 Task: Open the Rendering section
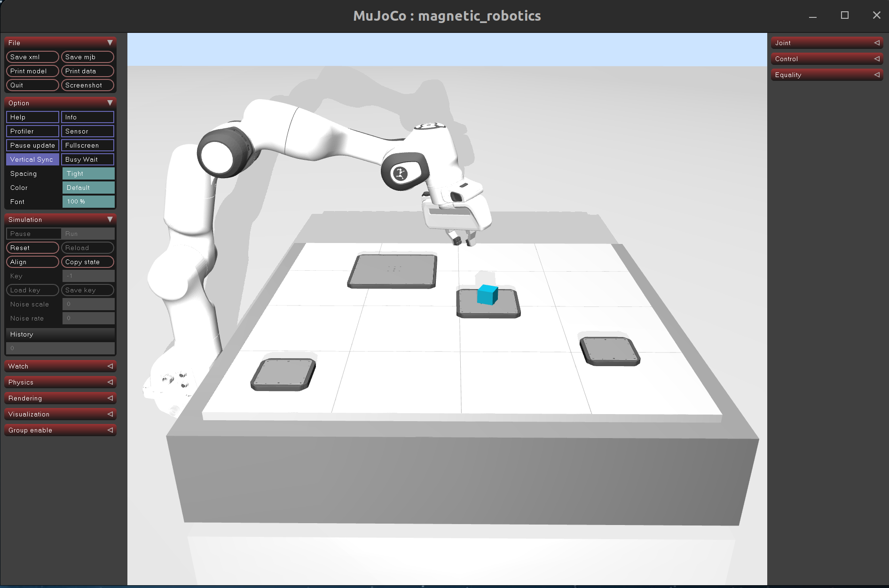coord(60,398)
